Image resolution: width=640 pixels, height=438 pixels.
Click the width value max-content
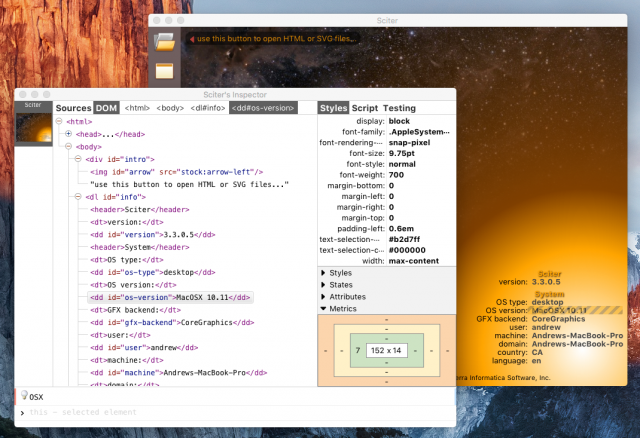[413, 261]
